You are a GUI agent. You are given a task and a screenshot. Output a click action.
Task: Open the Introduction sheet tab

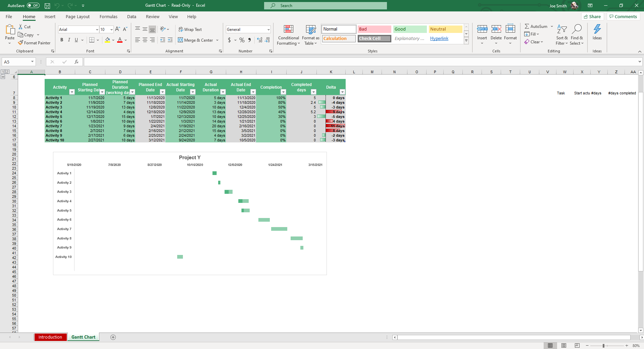click(x=50, y=337)
